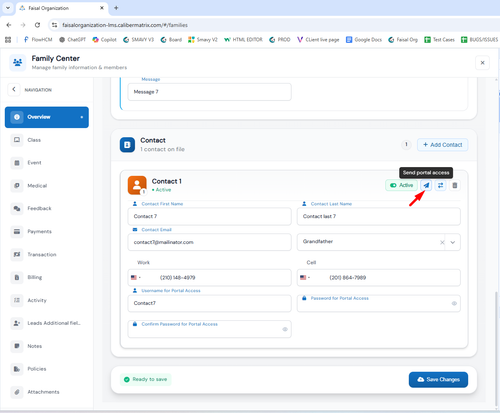Open Work phone country flag selector

(136, 277)
